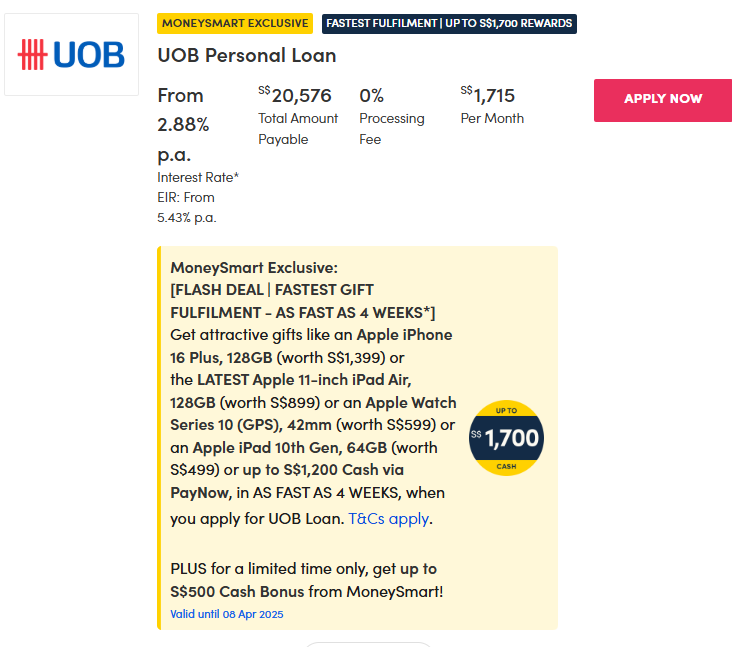Image resolution: width=732 pixels, height=647 pixels.
Task: Open the UOB Personal Loan title
Action: pos(247,55)
